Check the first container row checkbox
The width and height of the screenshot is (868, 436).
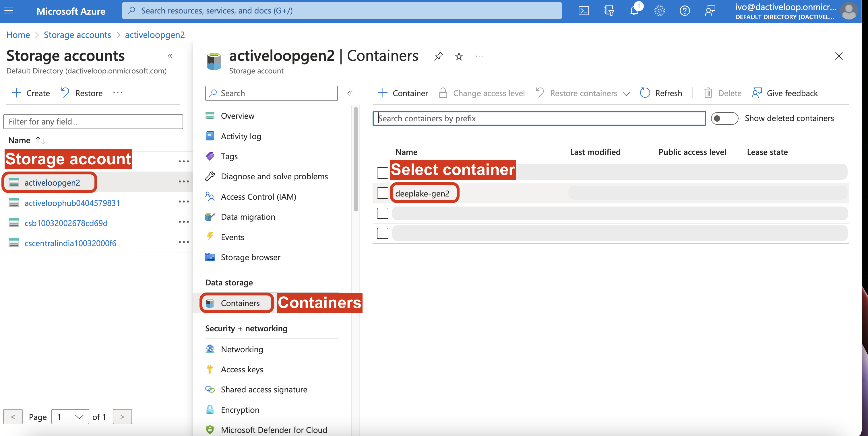tap(382, 173)
